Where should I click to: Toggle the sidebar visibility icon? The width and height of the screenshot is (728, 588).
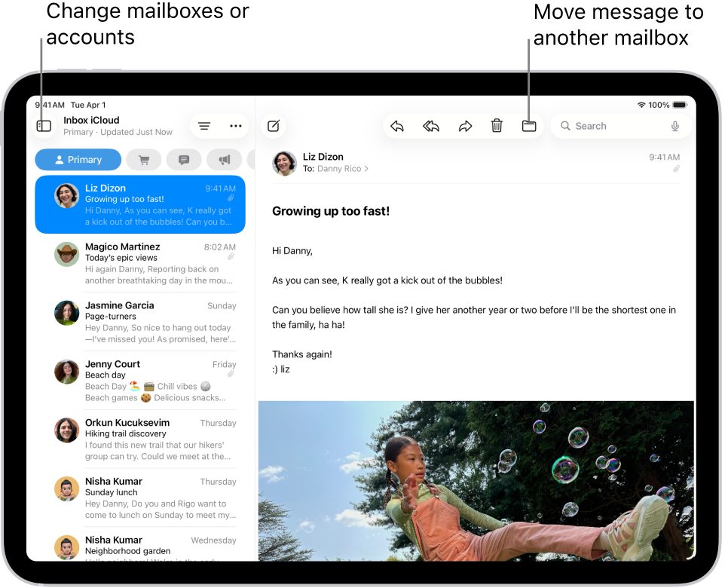[x=44, y=126]
